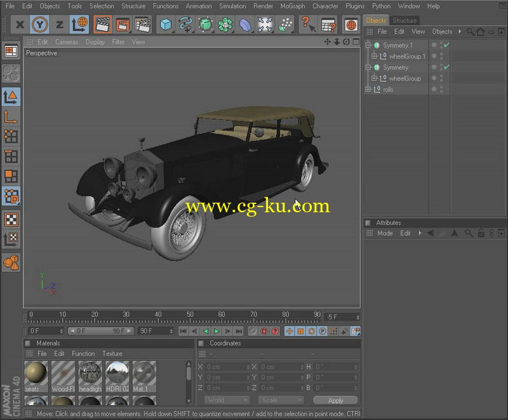Add a spline object from toolbar
Screen dimensions: 508x420
pos(185,24)
